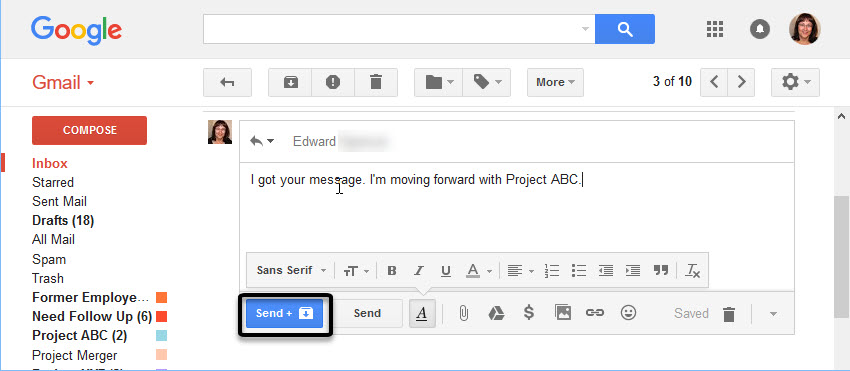The width and height of the screenshot is (850, 371).
Task: Open the text color picker
Action: (479, 270)
